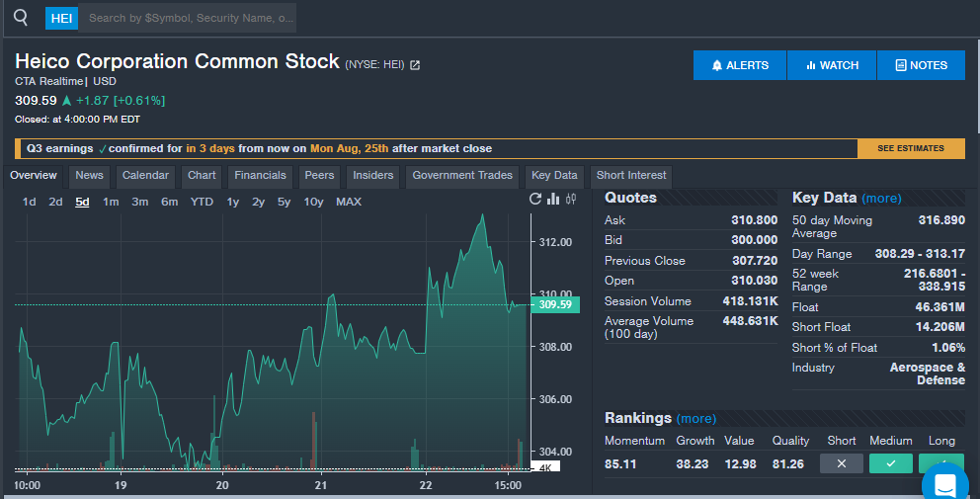The height and width of the screenshot is (499, 980).
Task: Open the Calendar tab
Action: point(145,176)
